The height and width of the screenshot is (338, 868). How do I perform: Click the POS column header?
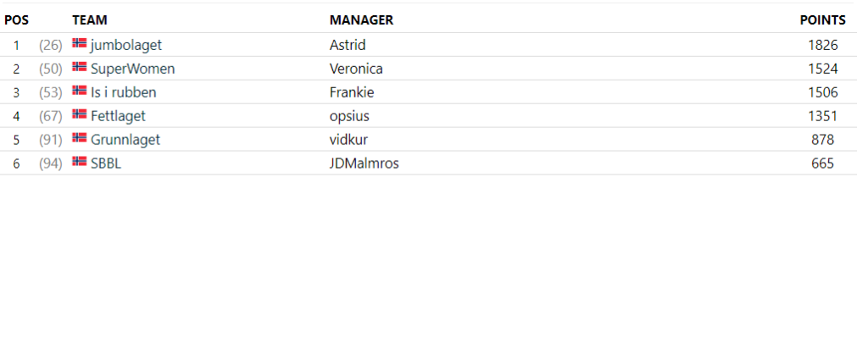17,20
